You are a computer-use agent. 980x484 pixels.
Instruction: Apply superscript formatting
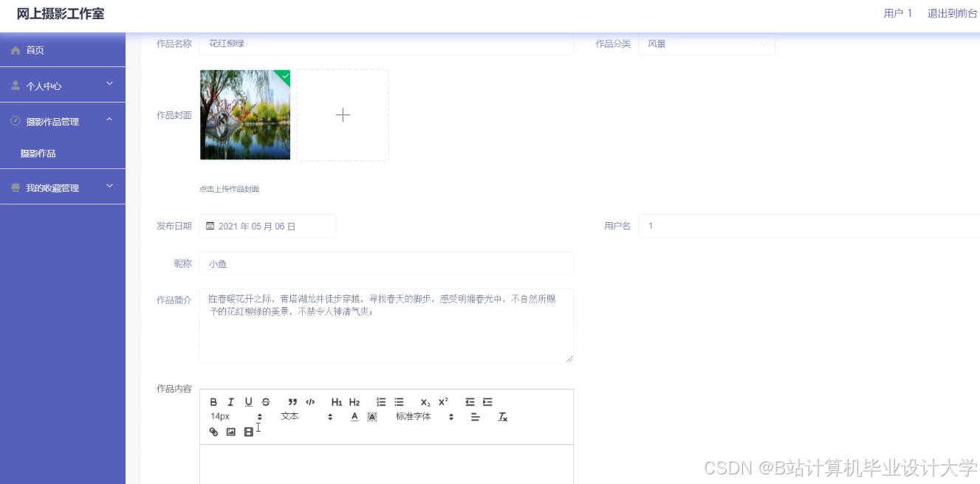click(x=443, y=402)
